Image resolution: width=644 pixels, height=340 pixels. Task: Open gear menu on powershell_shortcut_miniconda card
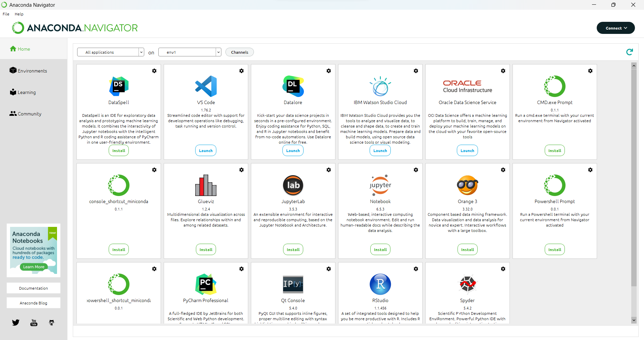pyautogui.click(x=154, y=269)
